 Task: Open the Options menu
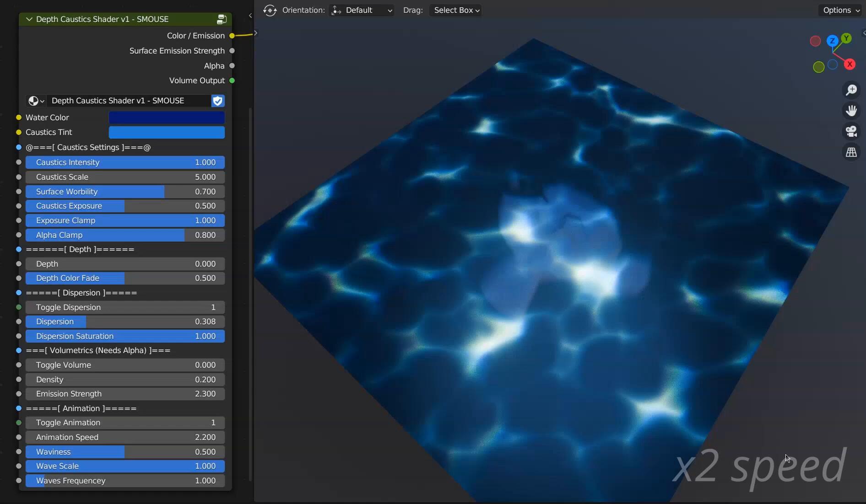coord(841,10)
